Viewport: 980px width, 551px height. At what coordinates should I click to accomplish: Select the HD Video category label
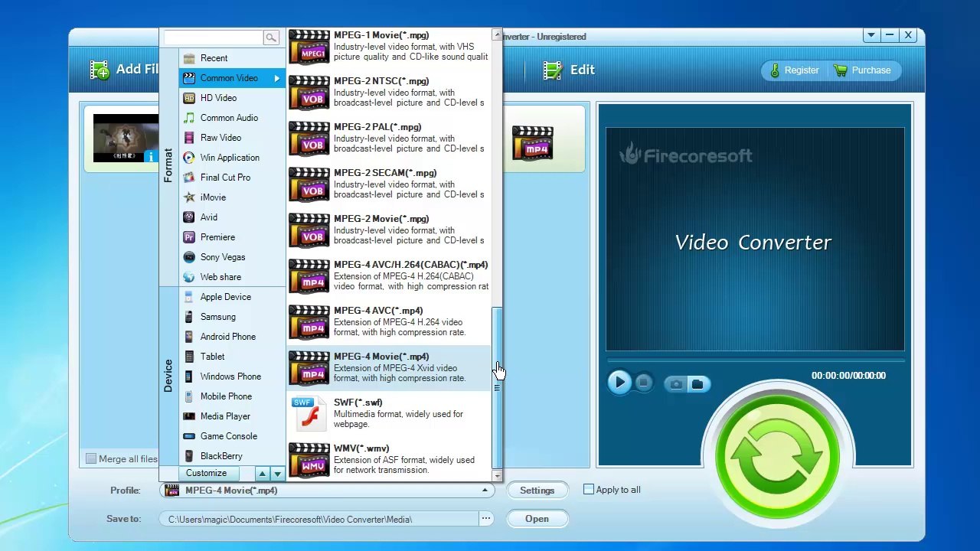tap(218, 98)
